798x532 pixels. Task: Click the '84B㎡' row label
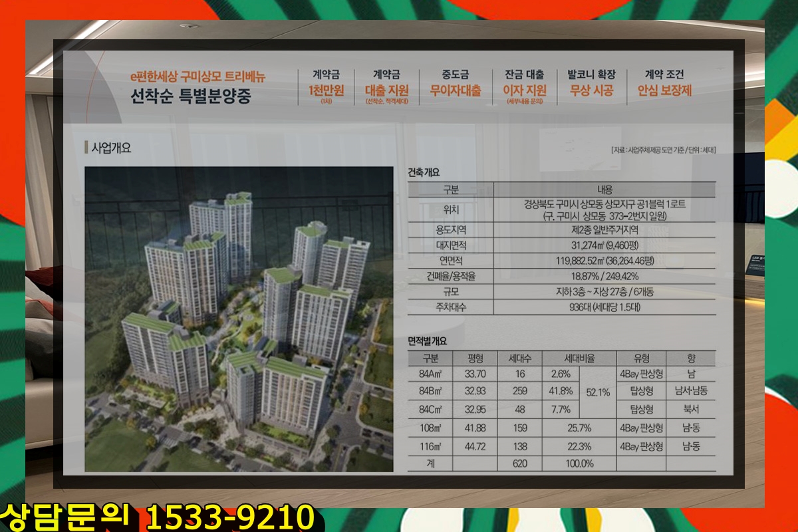coord(431,391)
